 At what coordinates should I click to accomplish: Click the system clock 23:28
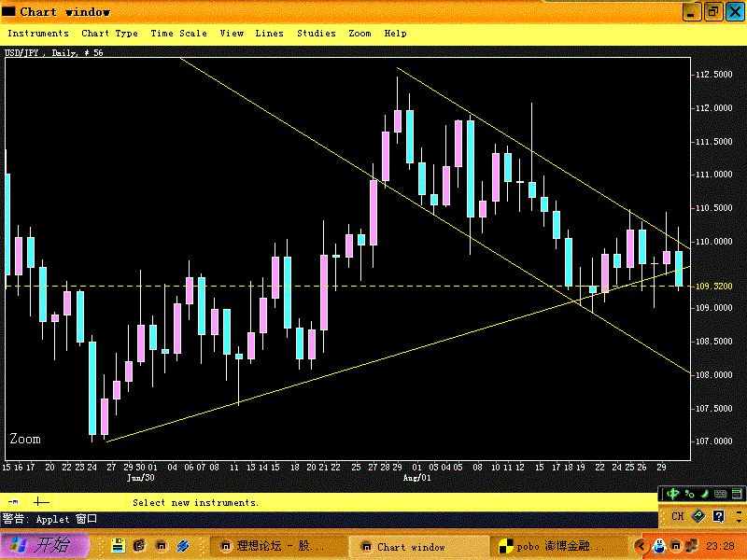click(x=720, y=546)
